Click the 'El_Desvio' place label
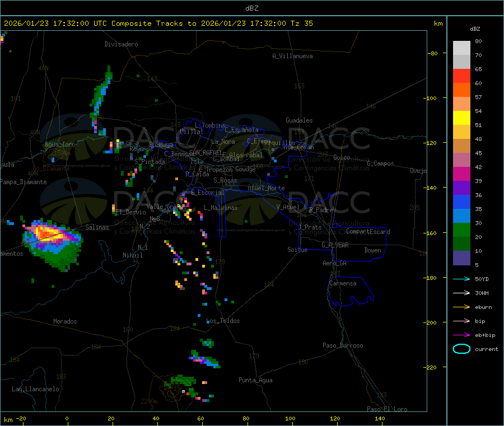This screenshot has height=426, width=504. [x=131, y=212]
